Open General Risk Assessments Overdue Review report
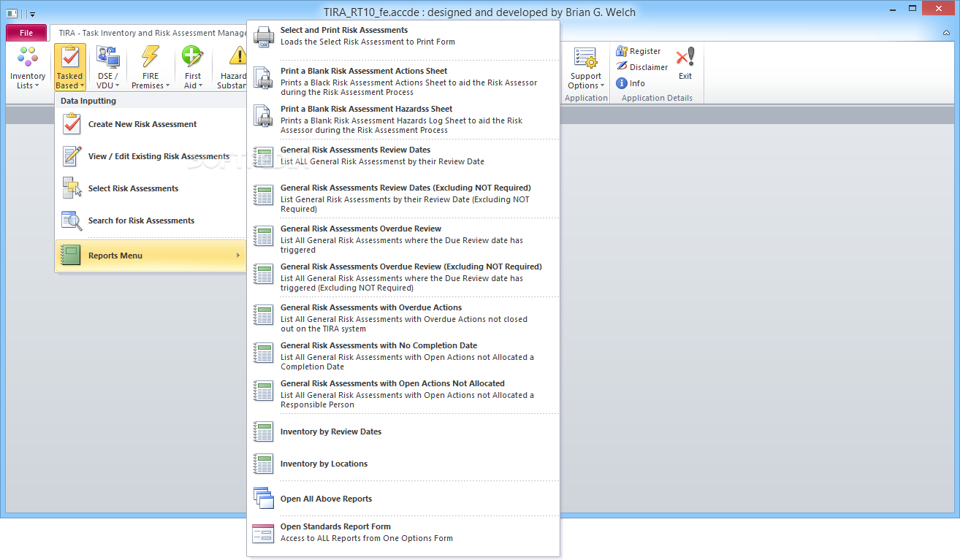This screenshot has height=560, width=960. click(x=403, y=239)
